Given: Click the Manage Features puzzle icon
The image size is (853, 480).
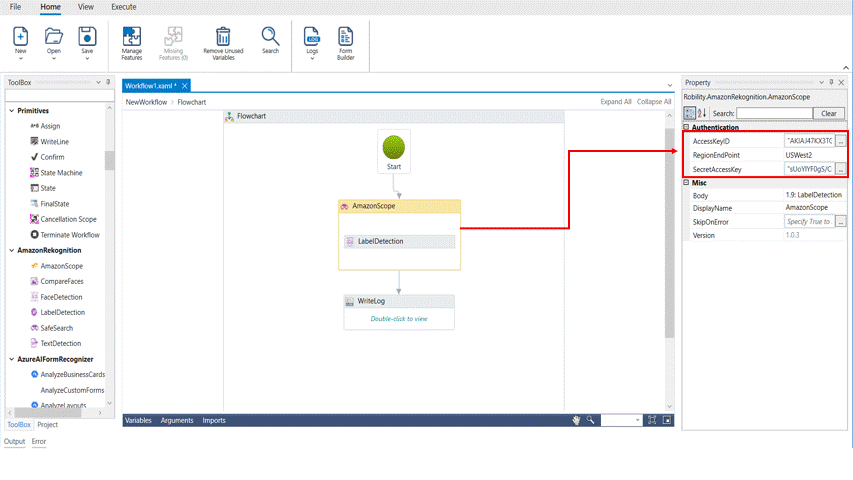Looking at the screenshot, I should [132, 37].
